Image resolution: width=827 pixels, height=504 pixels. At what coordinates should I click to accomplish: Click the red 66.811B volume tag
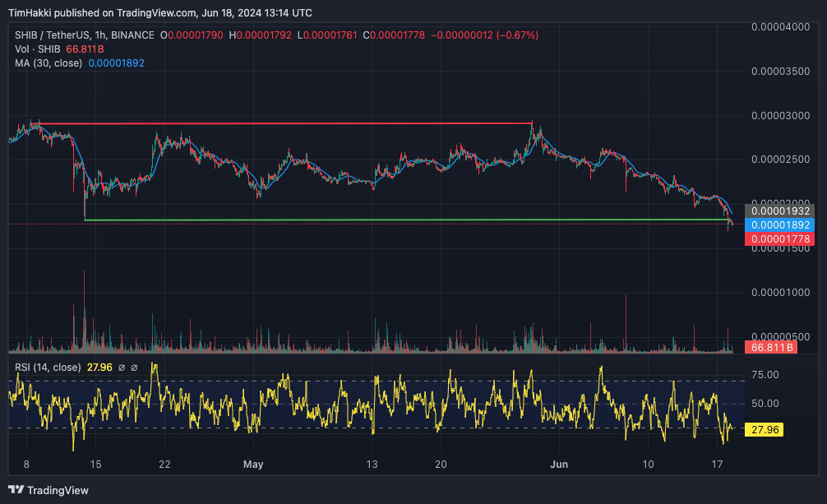771,347
